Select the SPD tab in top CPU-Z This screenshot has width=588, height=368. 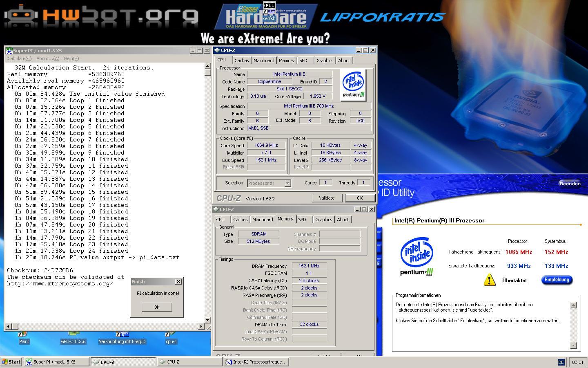pos(303,61)
